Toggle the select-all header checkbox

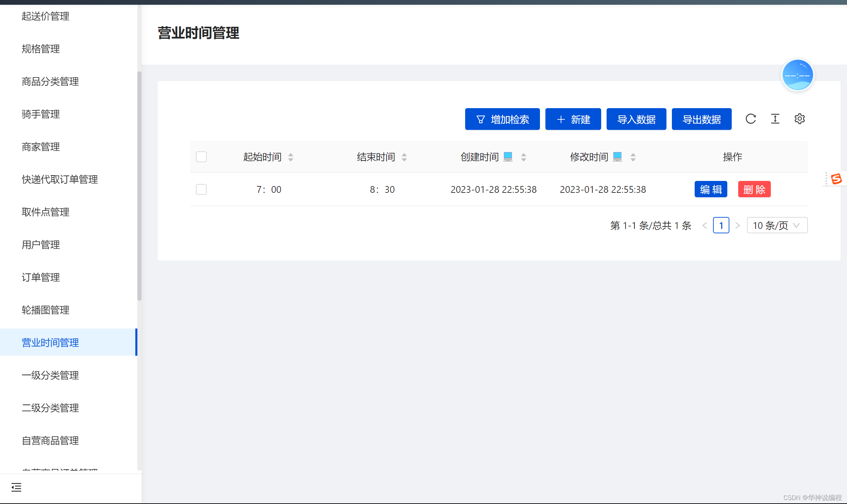201,157
